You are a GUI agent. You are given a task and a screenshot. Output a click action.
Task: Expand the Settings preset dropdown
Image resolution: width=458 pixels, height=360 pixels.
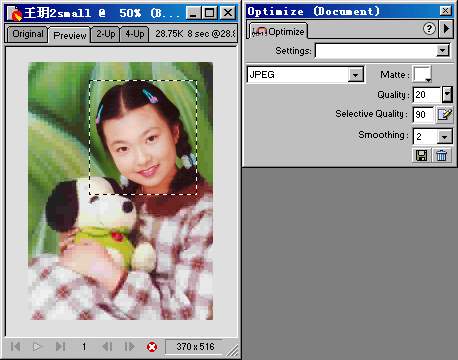tap(442, 51)
